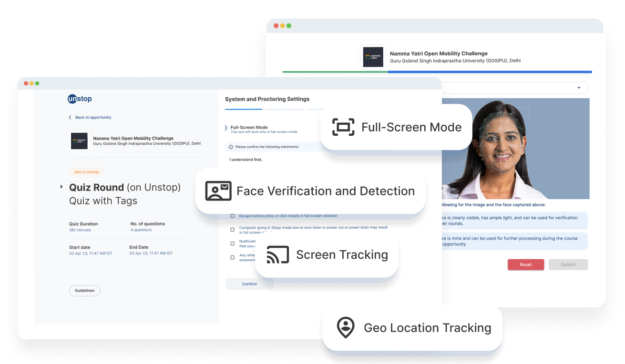The width and height of the screenshot is (625, 364).
Task: Click info icon beside 'Please confirm the following statements'
Action: pyautogui.click(x=231, y=147)
